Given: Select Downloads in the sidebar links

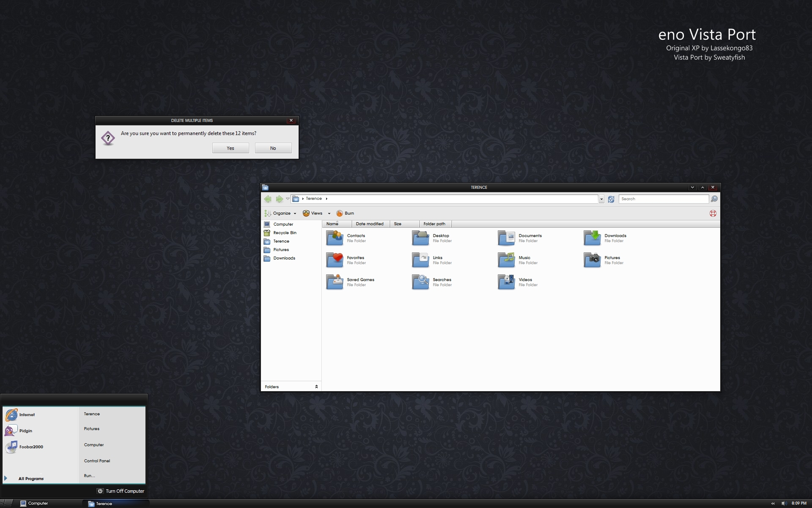Looking at the screenshot, I should pyautogui.click(x=280, y=258).
